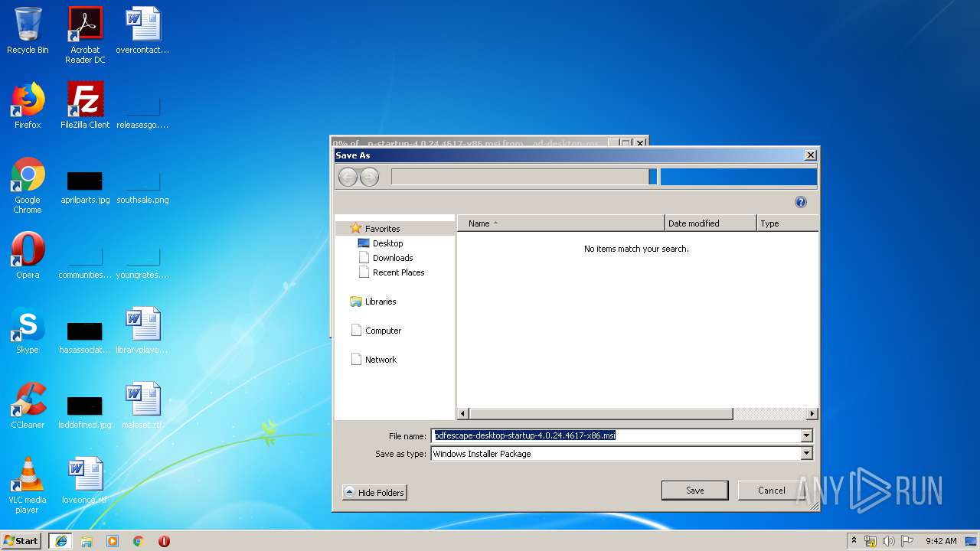Select maleset.rtf on the desktop
The height and width of the screenshot is (551, 980).
(142, 406)
